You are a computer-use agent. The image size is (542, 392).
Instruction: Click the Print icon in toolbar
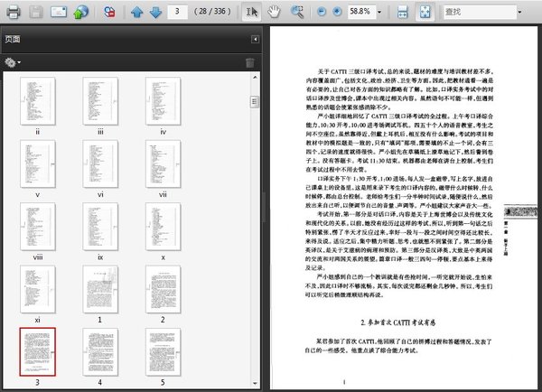pyautogui.click(x=11, y=13)
